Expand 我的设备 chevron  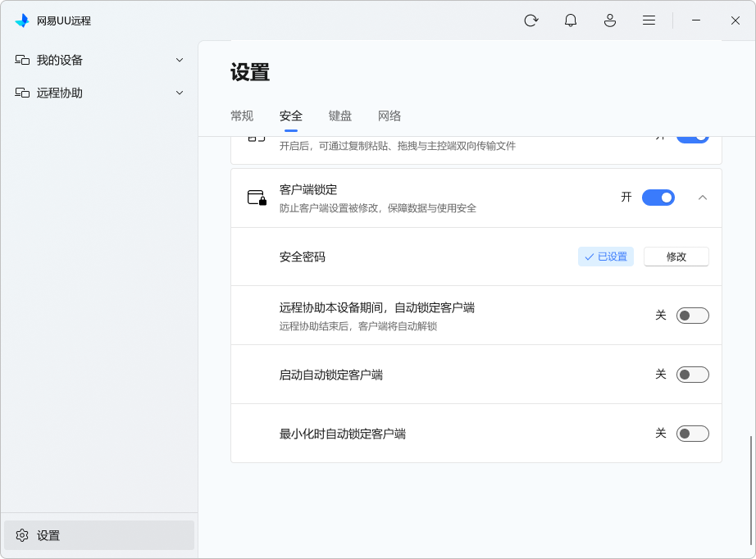point(180,60)
